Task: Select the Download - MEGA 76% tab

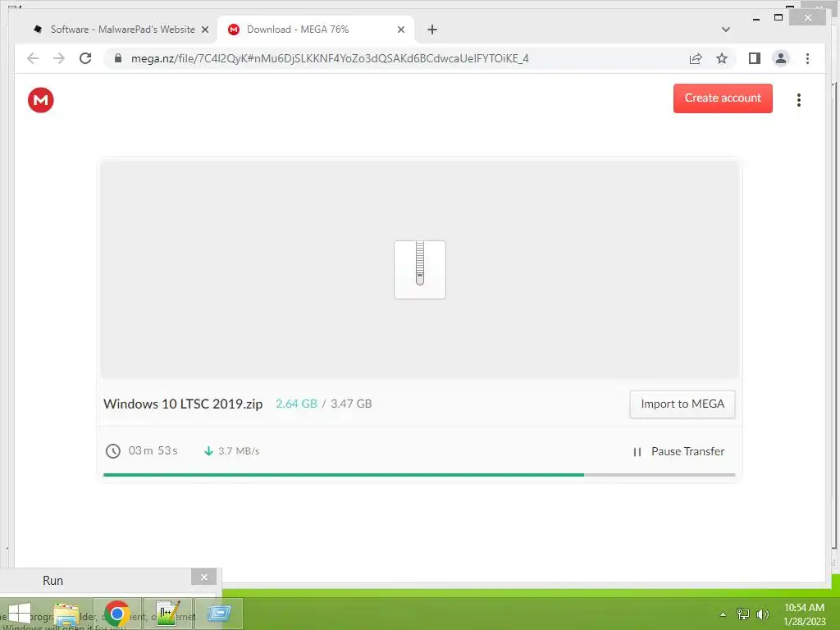Action: pos(316,30)
